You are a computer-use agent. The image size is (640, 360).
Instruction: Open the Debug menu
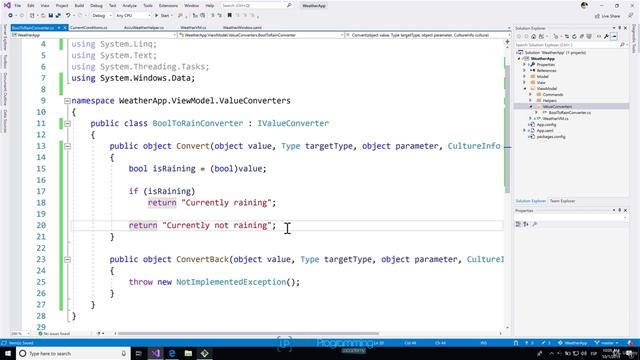pyautogui.click(x=96, y=6)
